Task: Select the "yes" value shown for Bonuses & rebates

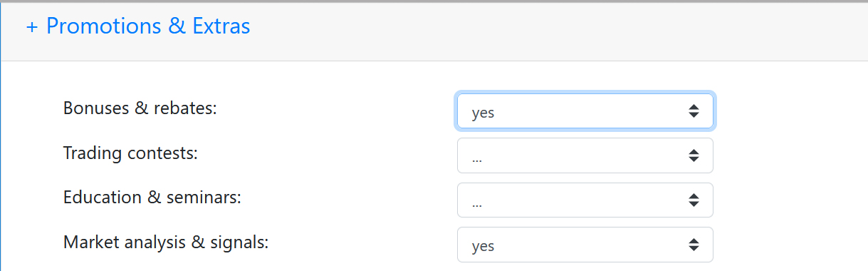Action: (x=483, y=113)
